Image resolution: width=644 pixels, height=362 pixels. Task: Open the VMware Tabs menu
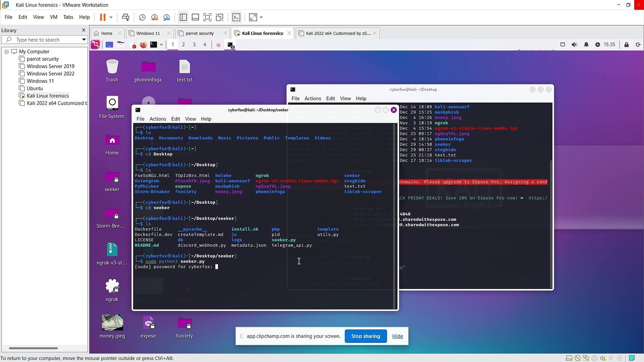click(x=68, y=17)
